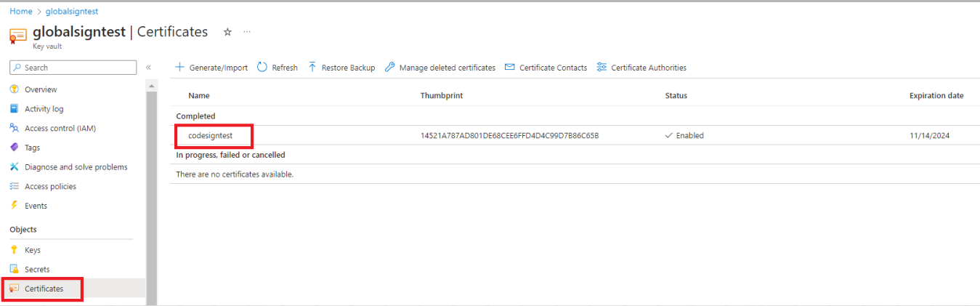Sort by the Name column header
The width and height of the screenshot is (980, 306).
coord(199,96)
